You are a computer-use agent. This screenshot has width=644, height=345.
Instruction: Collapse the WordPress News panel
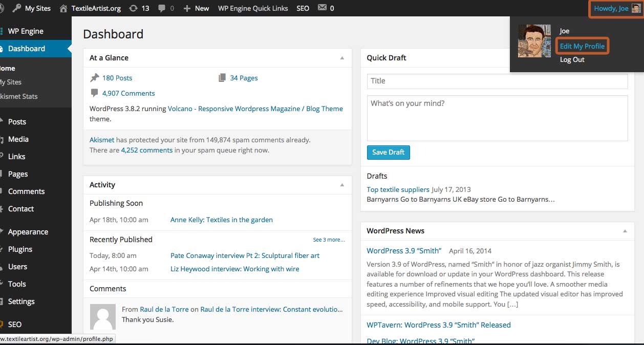click(x=625, y=231)
